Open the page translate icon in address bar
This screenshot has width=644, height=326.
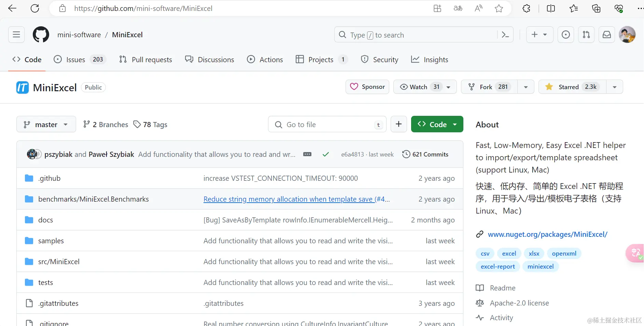tap(458, 8)
